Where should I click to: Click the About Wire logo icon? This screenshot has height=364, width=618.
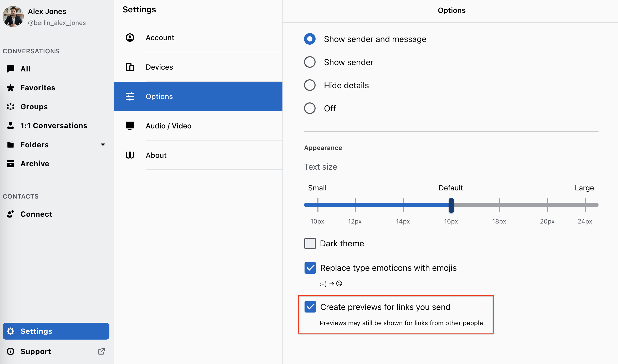(130, 155)
